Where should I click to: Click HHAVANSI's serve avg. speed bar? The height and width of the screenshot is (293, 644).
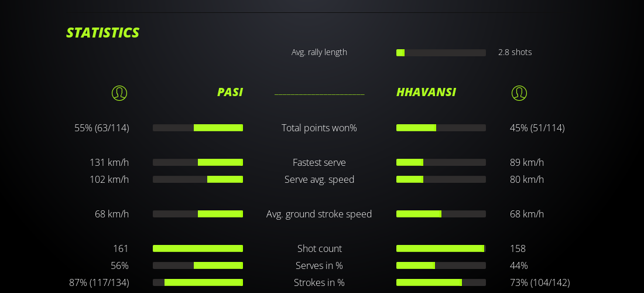pos(441,179)
